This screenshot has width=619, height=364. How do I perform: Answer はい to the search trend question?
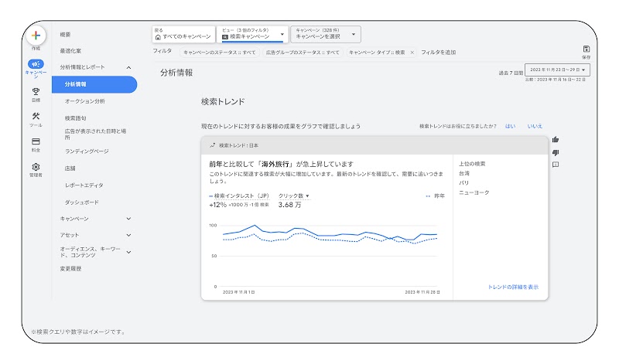(510, 126)
